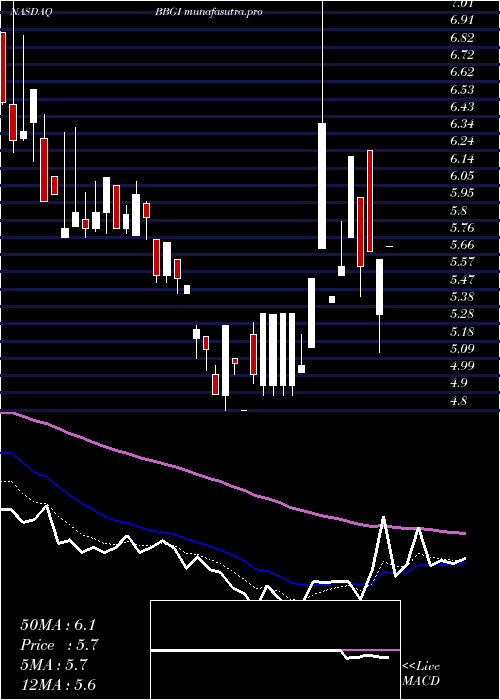The height and width of the screenshot is (700, 500).
Task: Select the 5.95 price axis label
Action: coord(462,193)
